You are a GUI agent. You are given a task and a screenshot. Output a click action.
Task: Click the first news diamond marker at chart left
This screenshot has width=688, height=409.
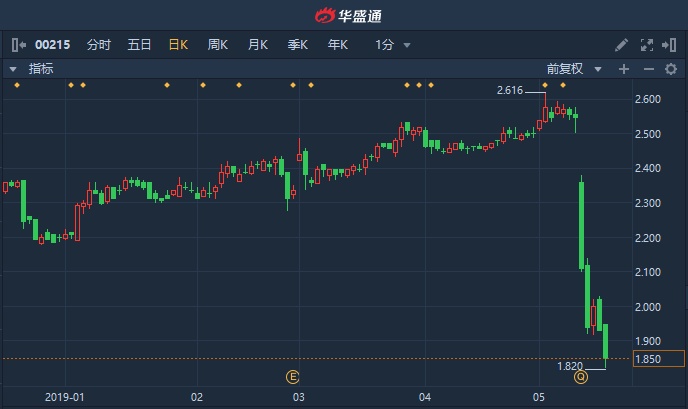(17, 85)
